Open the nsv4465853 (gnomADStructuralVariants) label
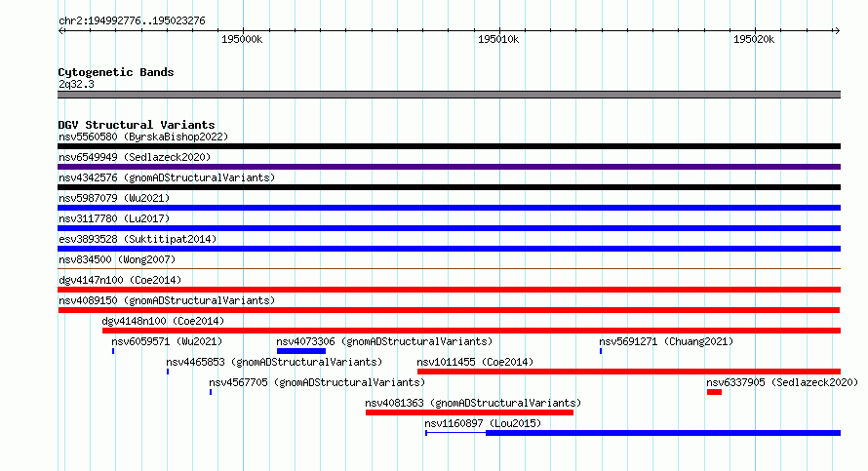 274,362
